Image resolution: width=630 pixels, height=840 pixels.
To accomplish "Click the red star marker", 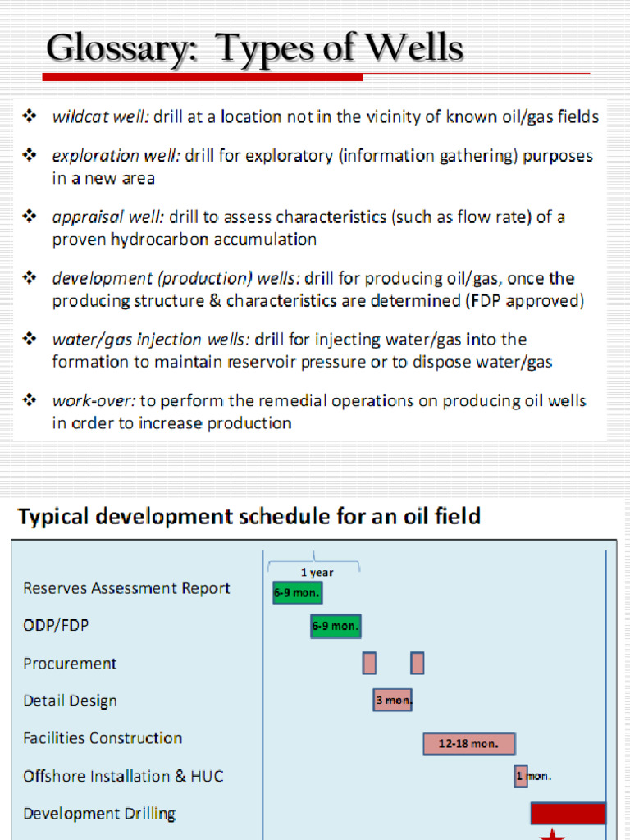I will (552, 834).
